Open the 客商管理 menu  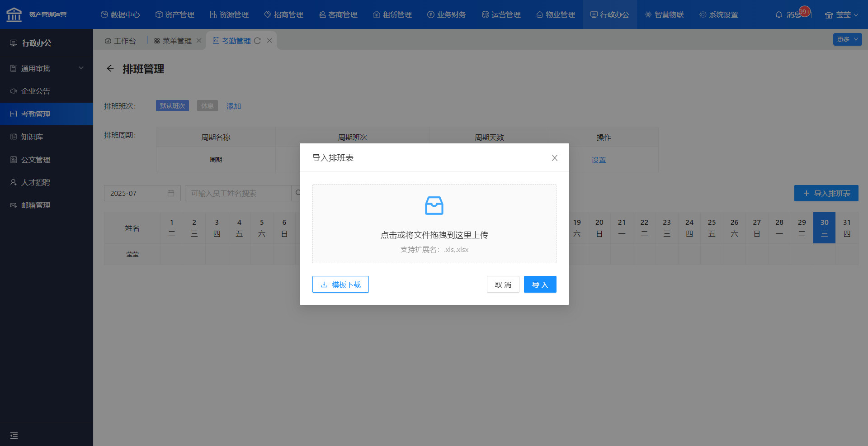point(338,14)
